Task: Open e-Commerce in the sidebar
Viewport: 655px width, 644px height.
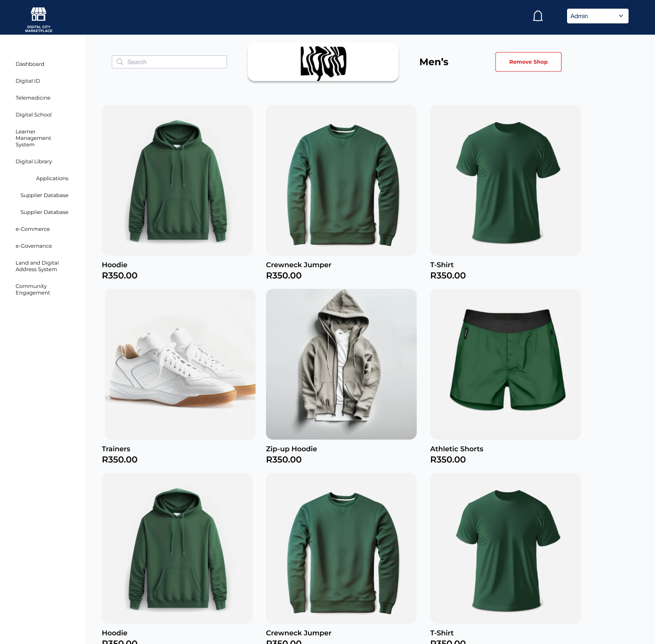Action: pyautogui.click(x=32, y=229)
